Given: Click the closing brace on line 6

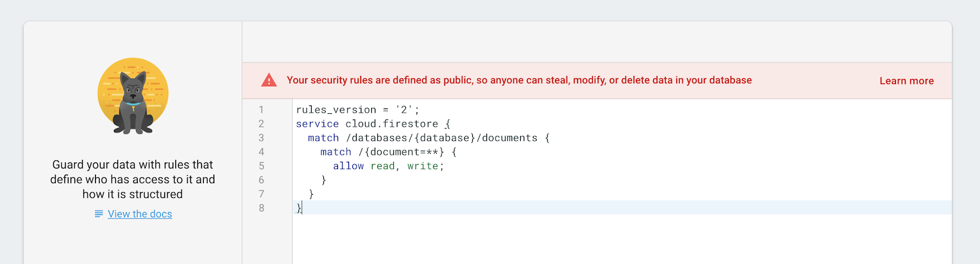Looking at the screenshot, I should [323, 180].
